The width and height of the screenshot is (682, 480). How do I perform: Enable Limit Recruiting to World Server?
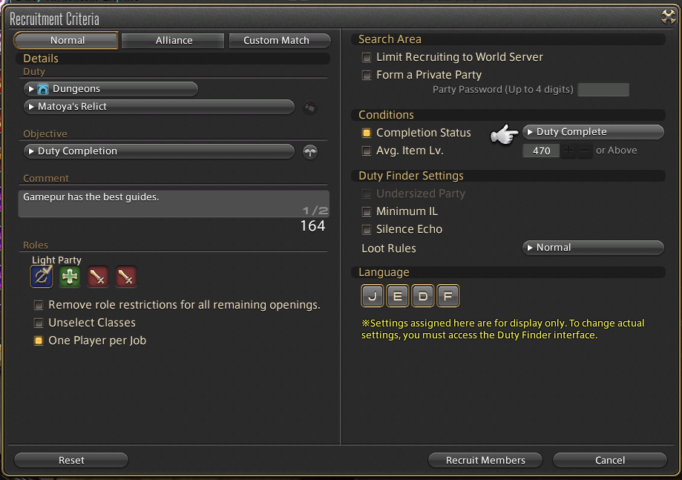367,57
